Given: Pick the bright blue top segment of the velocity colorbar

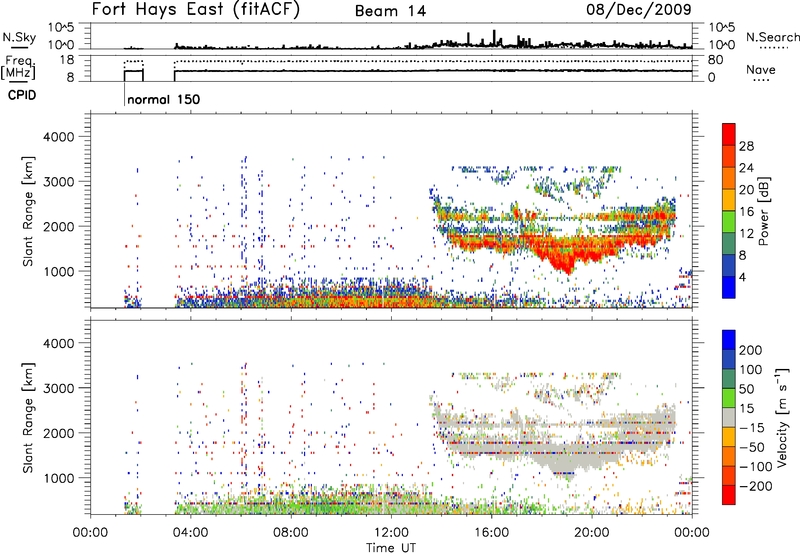Looking at the screenshot, I should pyautogui.click(x=729, y=340).
